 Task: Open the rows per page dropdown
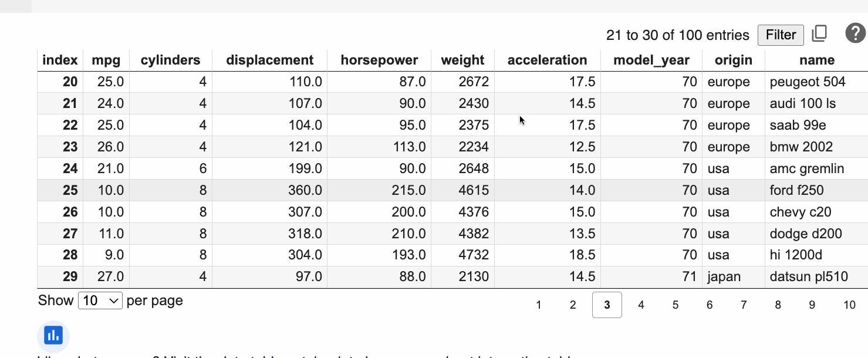coord(100,301)
